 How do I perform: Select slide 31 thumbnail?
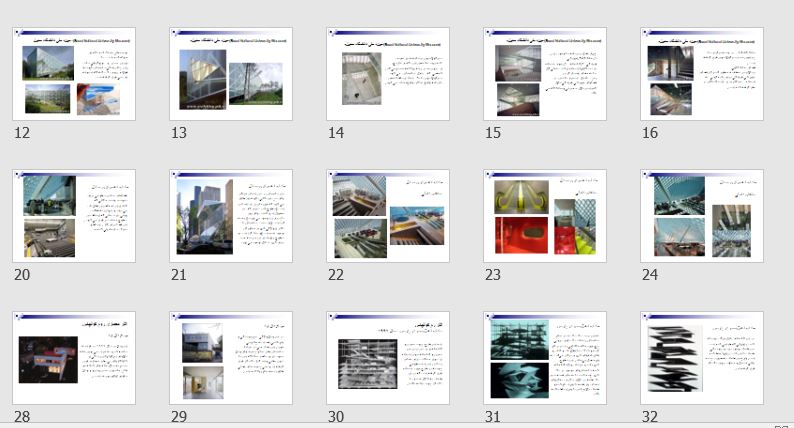pyautogui.click(x=545, y=358)
